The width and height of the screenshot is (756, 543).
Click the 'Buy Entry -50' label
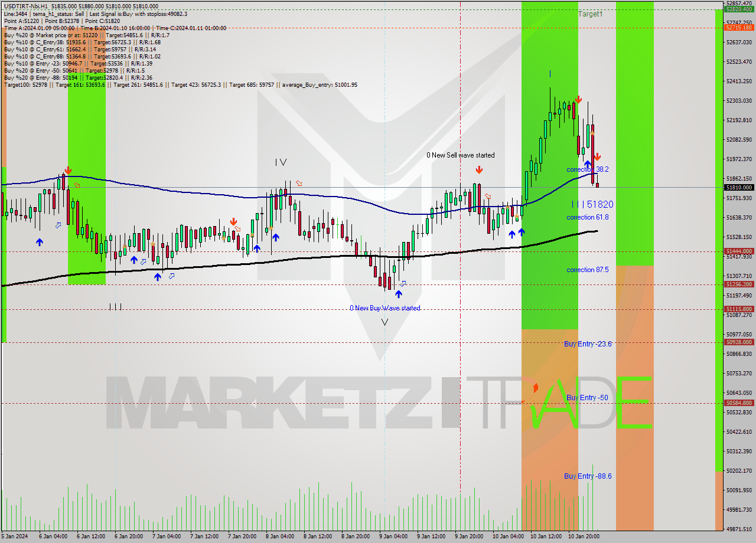(x=587, y=398)
